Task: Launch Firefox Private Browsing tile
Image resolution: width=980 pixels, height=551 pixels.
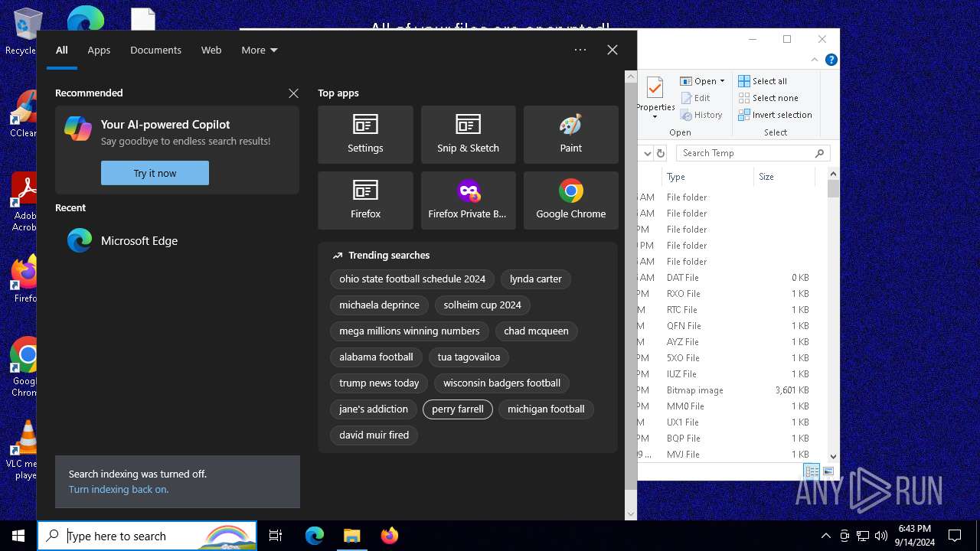Action: (468, 201)
